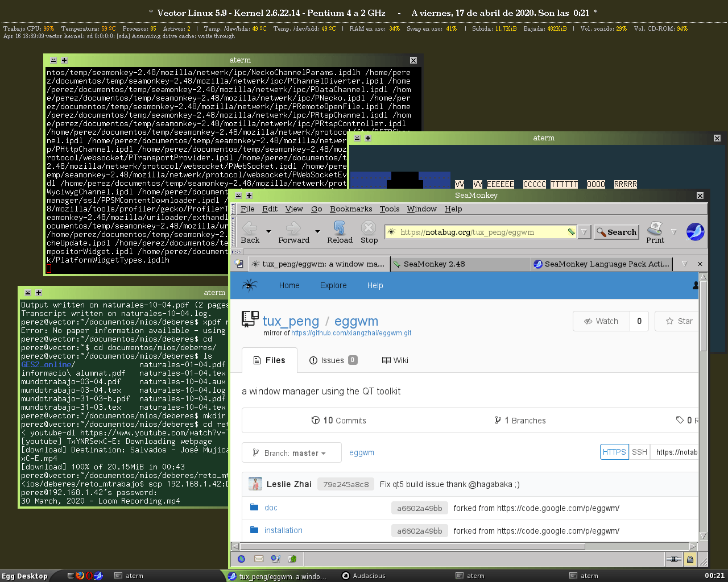
Task: Watch the eggwm repository
Action: click(x=602, y=321)
